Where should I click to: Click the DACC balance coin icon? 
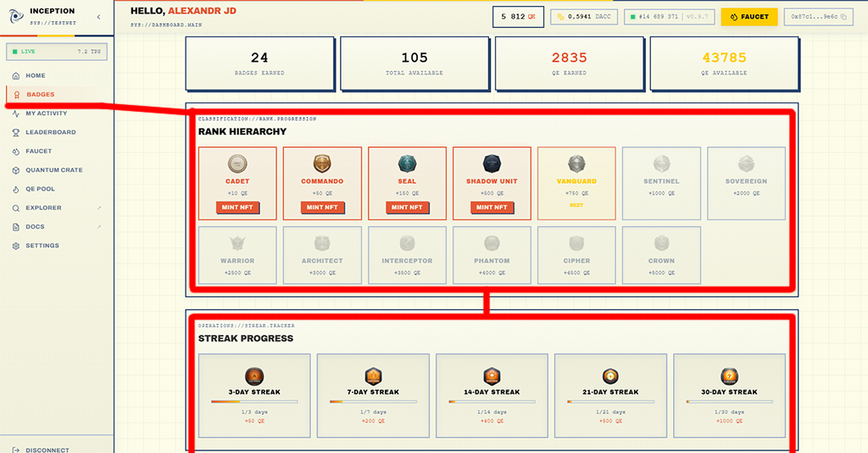560,17
